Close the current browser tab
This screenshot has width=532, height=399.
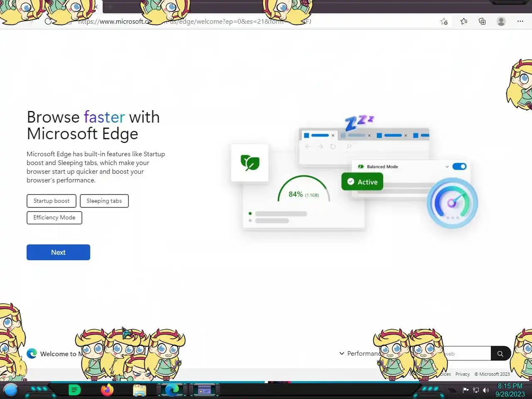(96, 7)
